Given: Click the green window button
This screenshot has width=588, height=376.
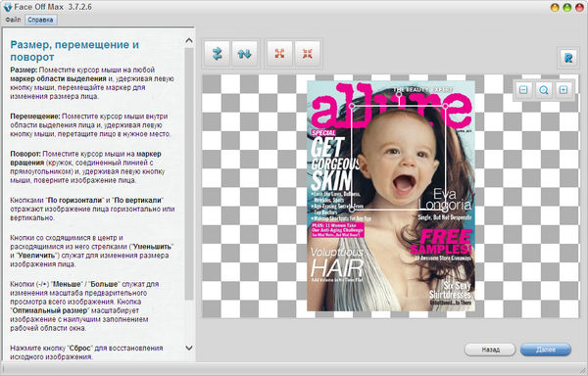Looking at the screenshot, I should [x=567, y=7].
